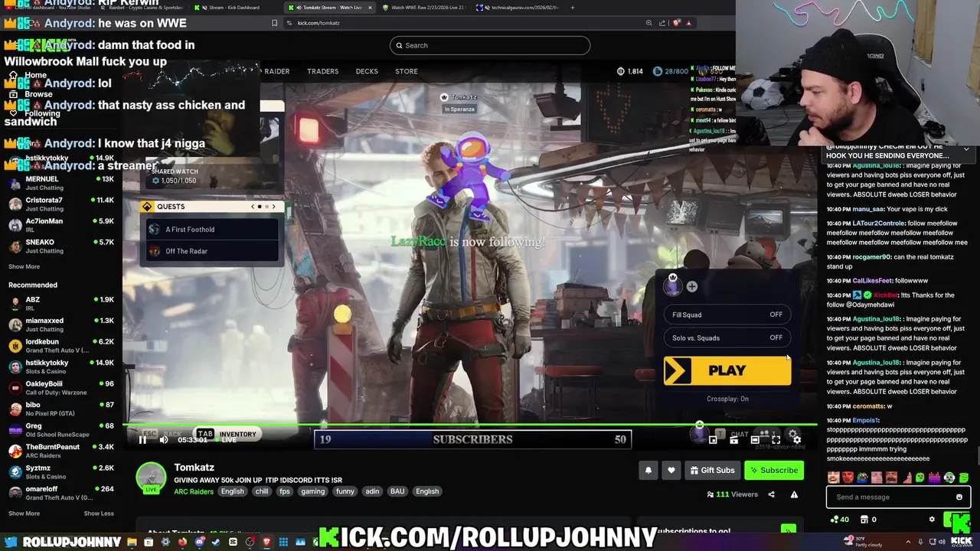Go to the previous quests page arrow
Screen dimensions: 980x551
coord(253,207)
